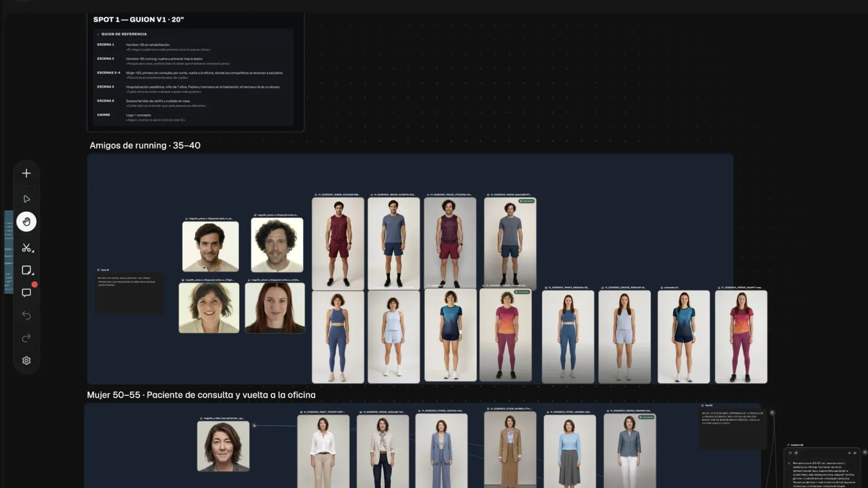Select woman in blue crop top and leggings
This screenshot has width=868, height=488.
(x=338, y=337)
